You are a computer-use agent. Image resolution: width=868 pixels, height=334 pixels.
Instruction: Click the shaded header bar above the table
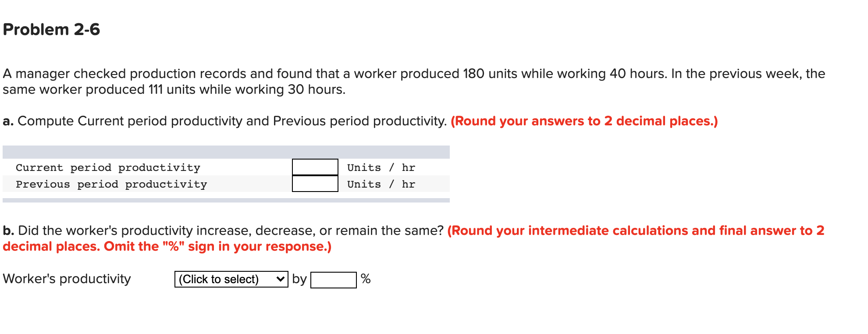226,151
